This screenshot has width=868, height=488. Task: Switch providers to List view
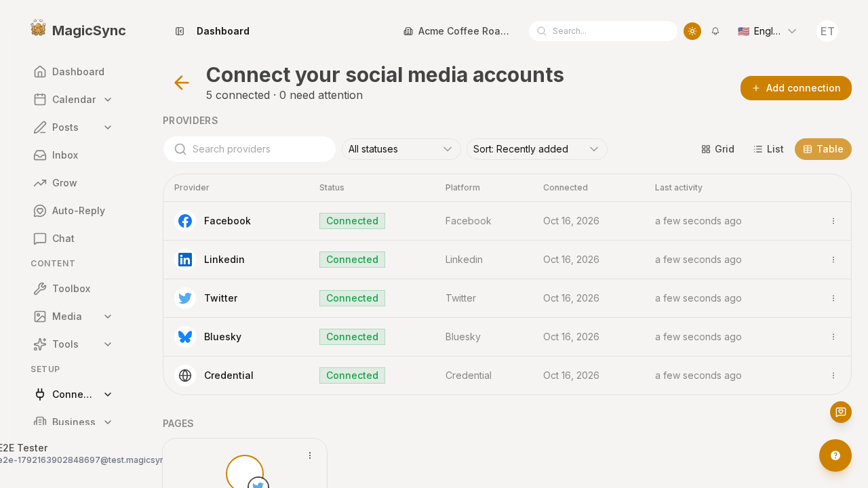click(768, 149)
